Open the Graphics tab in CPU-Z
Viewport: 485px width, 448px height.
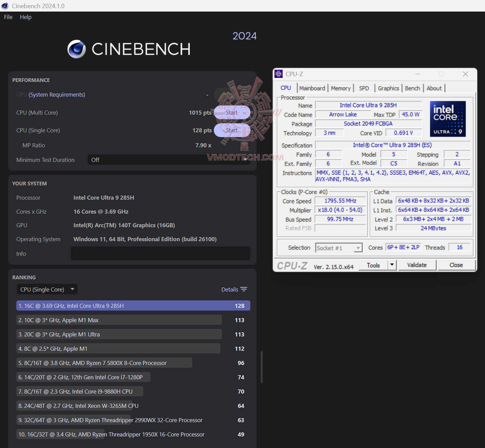[x=388, y=88]
